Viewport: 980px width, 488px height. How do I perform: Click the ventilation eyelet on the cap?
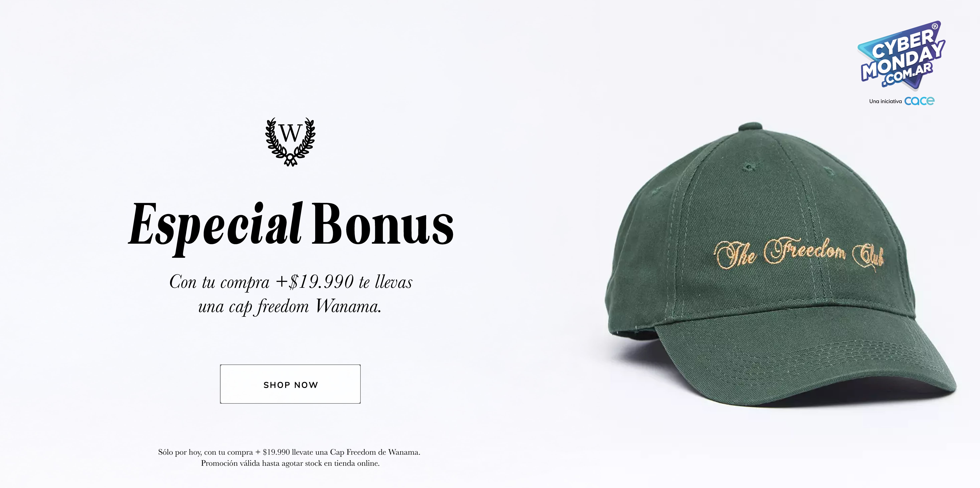(748, 167)
